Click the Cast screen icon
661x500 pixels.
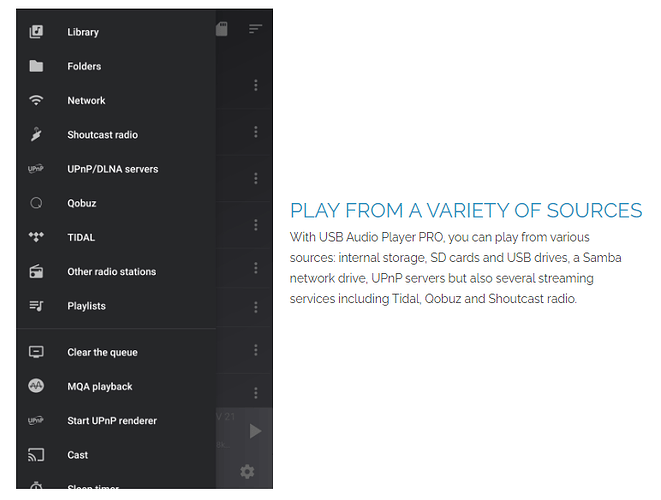(36, 454)
